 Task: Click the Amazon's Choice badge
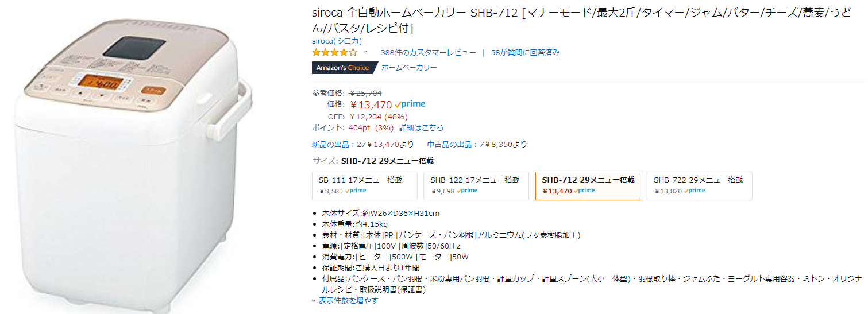tap(343, 68)
